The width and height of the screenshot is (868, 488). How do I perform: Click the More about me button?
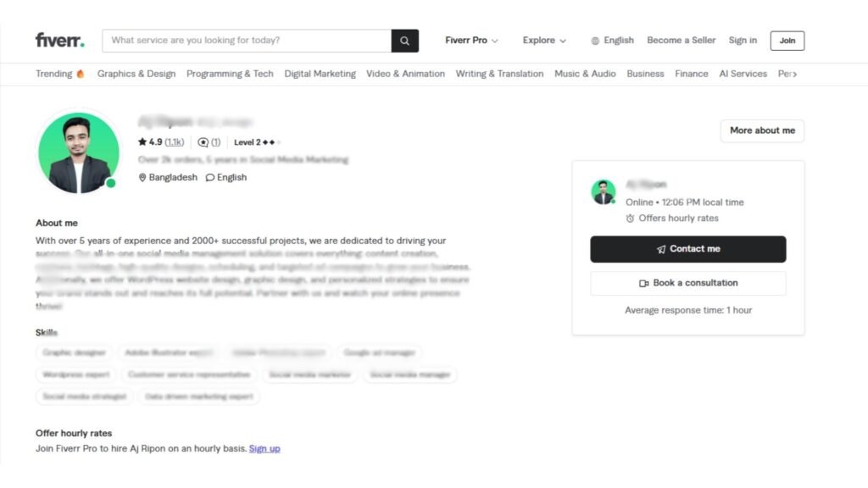(762, 130)
